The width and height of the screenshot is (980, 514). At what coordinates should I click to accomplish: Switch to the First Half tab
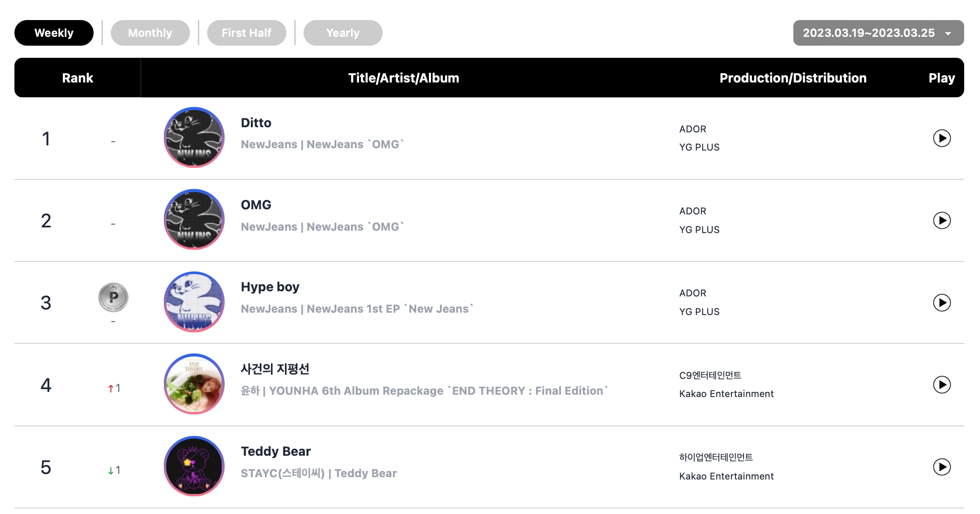coord(246,33)
